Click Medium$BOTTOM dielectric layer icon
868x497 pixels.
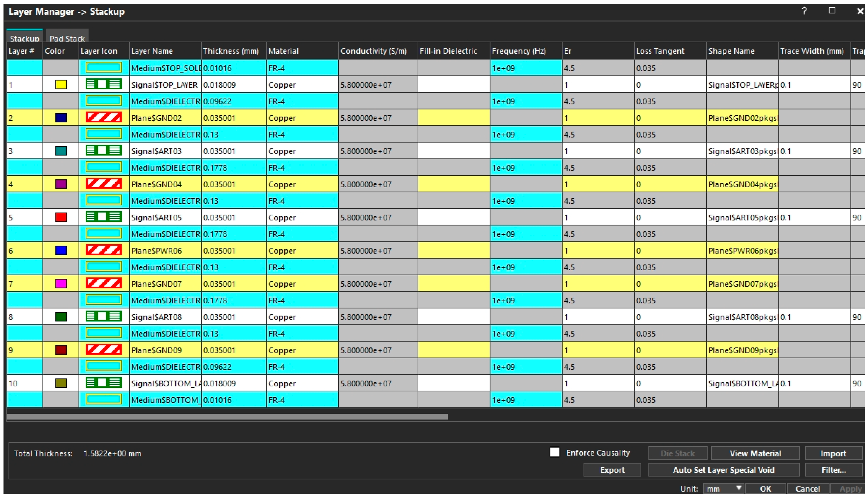point(103,399)
